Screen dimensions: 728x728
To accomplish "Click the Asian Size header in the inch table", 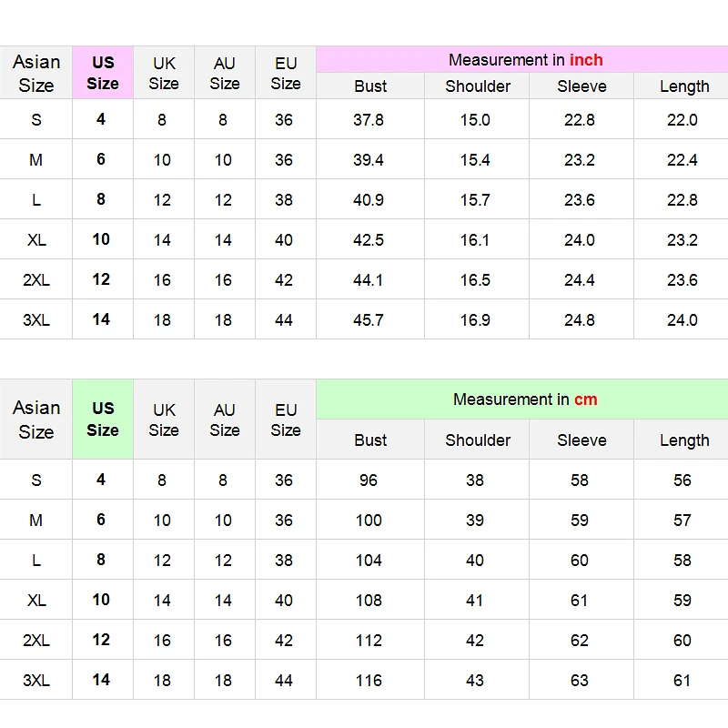I will click(35, 73).
